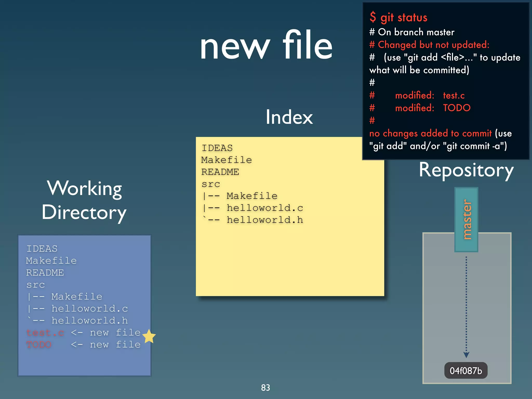Click the Working Directory heading
The image size is (532, 399).
click(84, 200)
